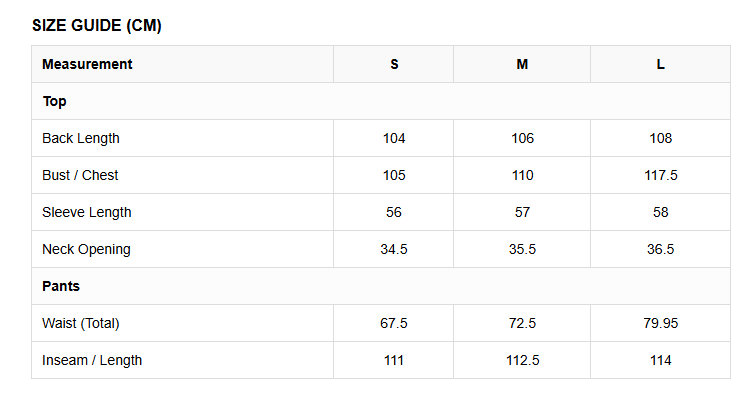Screen dimensions: 754x420
Task: Select Bust value 110 for M
Action: (522, 175)
